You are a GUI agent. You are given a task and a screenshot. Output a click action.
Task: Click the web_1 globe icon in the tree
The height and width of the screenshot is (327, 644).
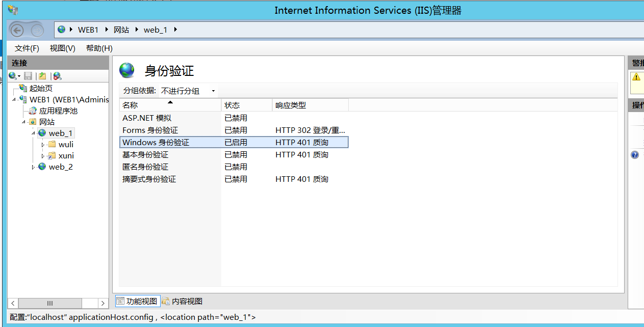click(42, 133)
